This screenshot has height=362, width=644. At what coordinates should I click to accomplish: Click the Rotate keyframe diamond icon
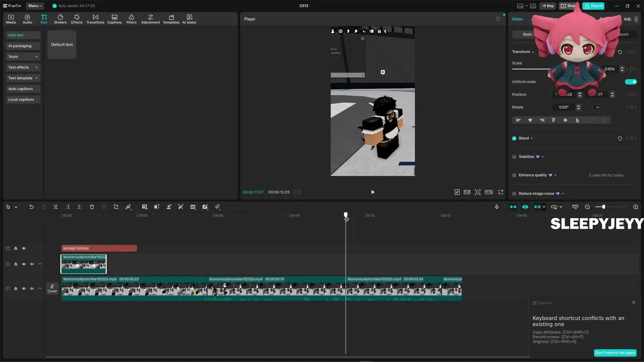pyautogui.click(x=631, y=107)
